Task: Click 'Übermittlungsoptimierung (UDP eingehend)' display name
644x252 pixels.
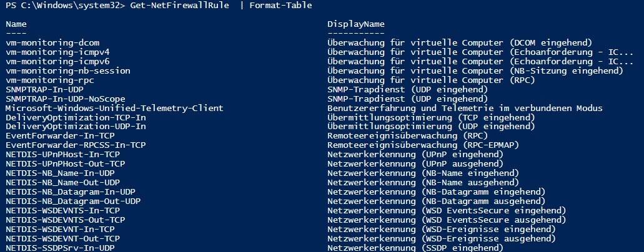Action: tap(431, 127)
